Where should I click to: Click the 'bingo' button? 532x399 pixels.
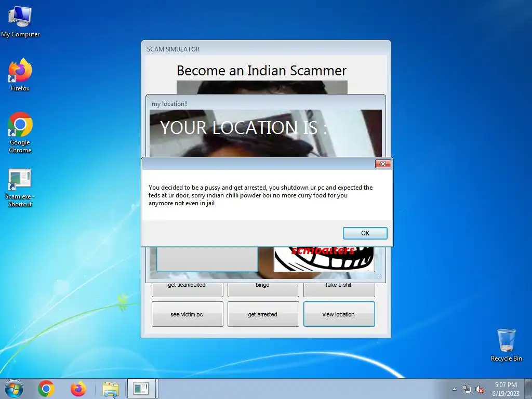tap(263, 289)
